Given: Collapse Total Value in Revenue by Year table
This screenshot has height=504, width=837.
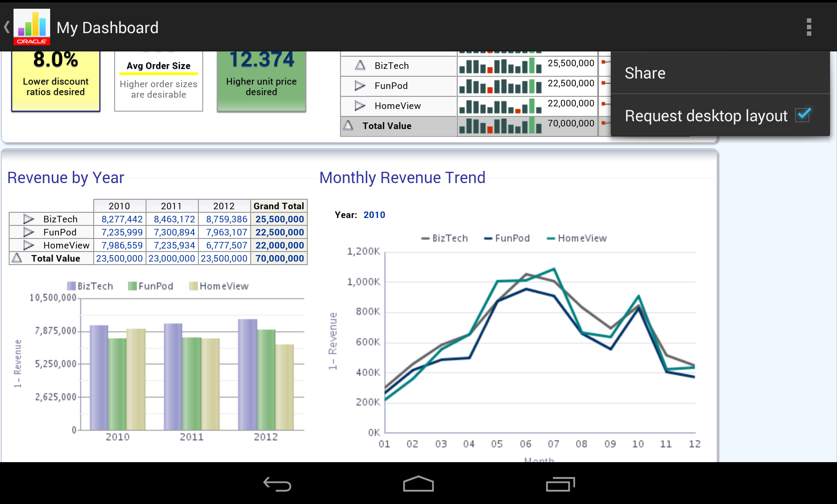Looking at the screenshot, I should [x=17, y=258].
